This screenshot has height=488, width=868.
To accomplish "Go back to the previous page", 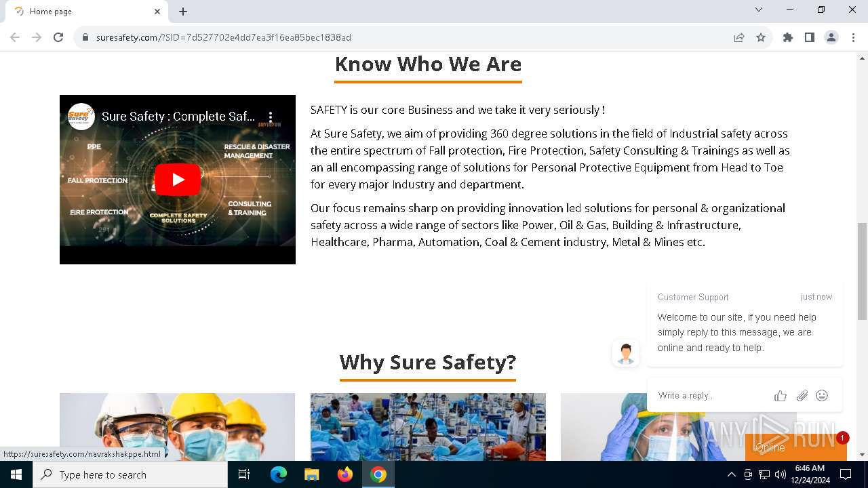I will point(15,37).
